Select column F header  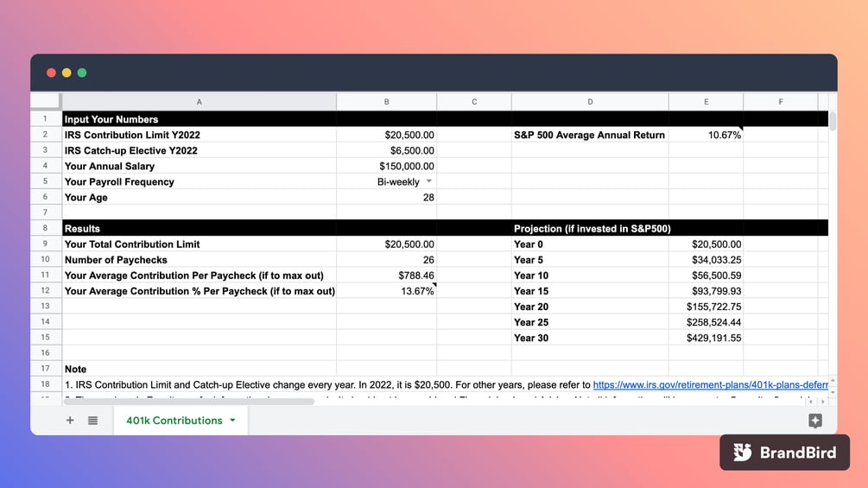pos(781,102)
